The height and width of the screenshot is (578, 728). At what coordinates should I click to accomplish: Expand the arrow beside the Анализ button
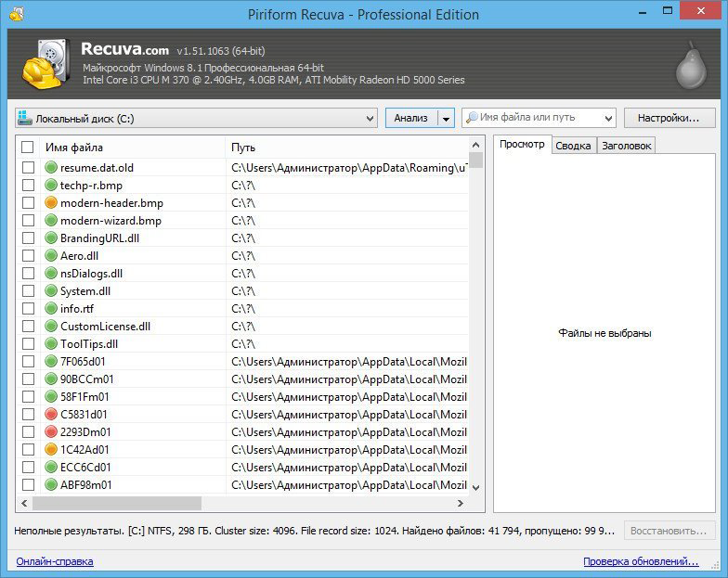446,119
